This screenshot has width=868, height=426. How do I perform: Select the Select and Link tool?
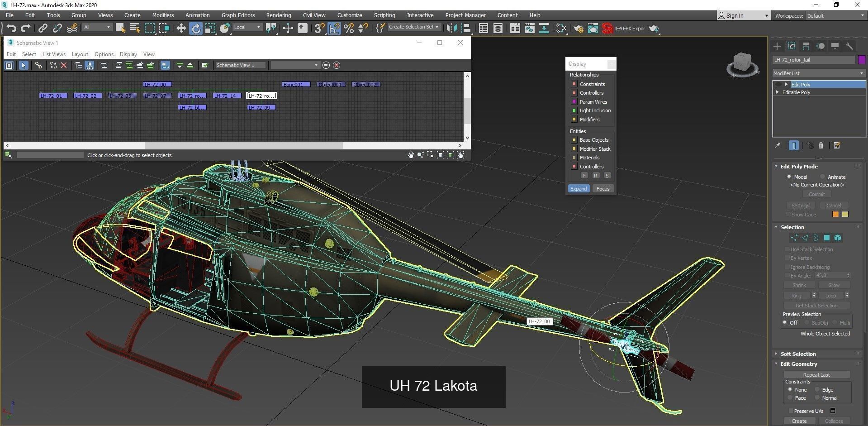(43, 29)
